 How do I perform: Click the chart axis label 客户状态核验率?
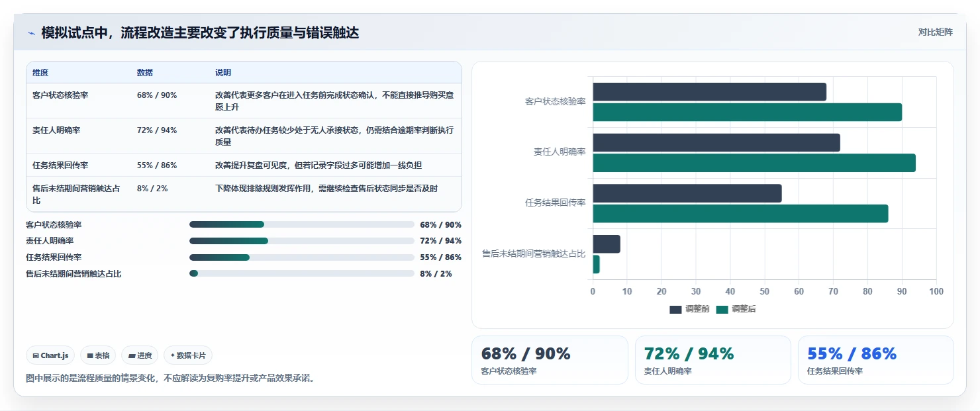(x=555, y=101)
